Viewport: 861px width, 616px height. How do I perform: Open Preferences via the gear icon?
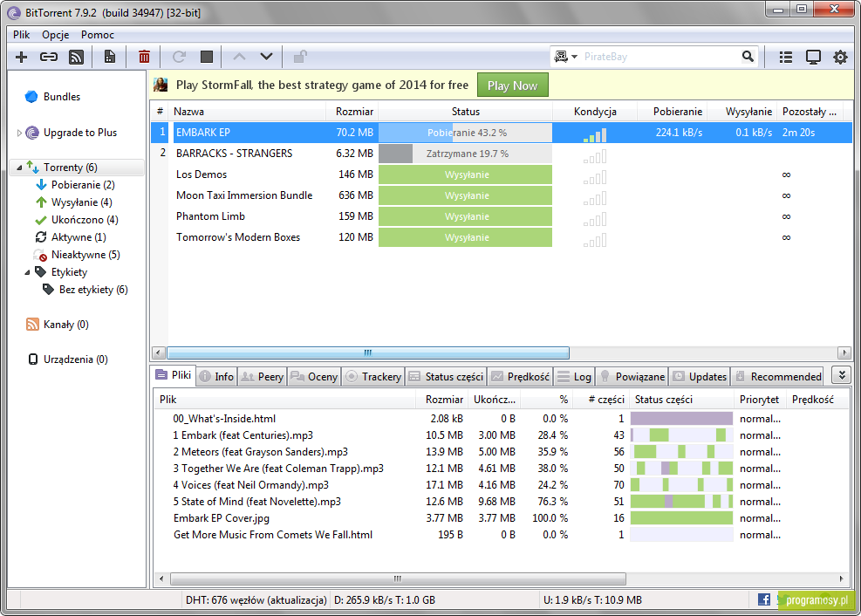click(x=840, y=57)
